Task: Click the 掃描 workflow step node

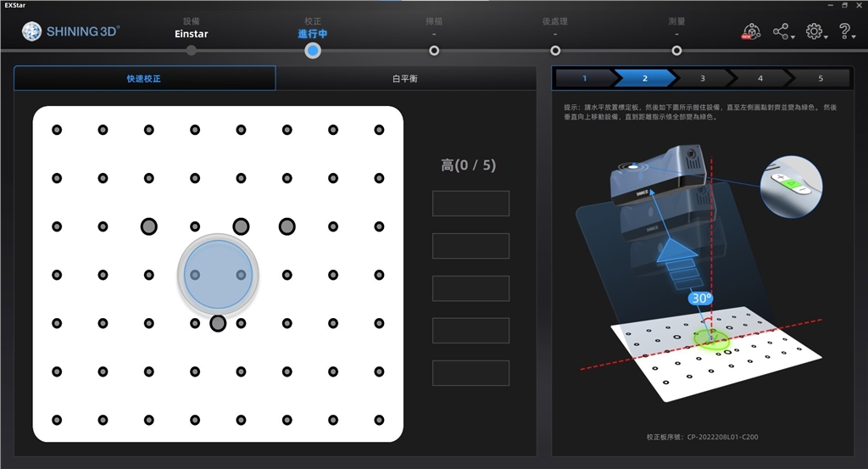Action: (x=434, y=50)
